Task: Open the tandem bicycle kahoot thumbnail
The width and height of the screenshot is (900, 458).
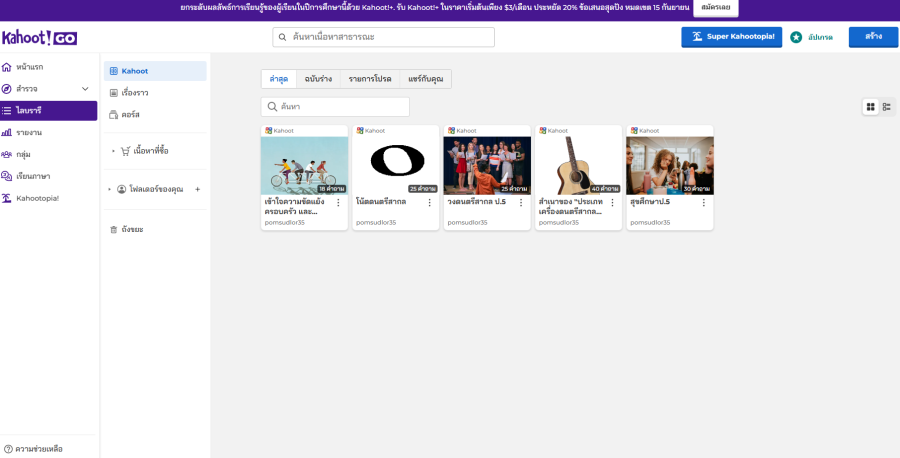Action: pyautogui.click(x=304, y=166)
